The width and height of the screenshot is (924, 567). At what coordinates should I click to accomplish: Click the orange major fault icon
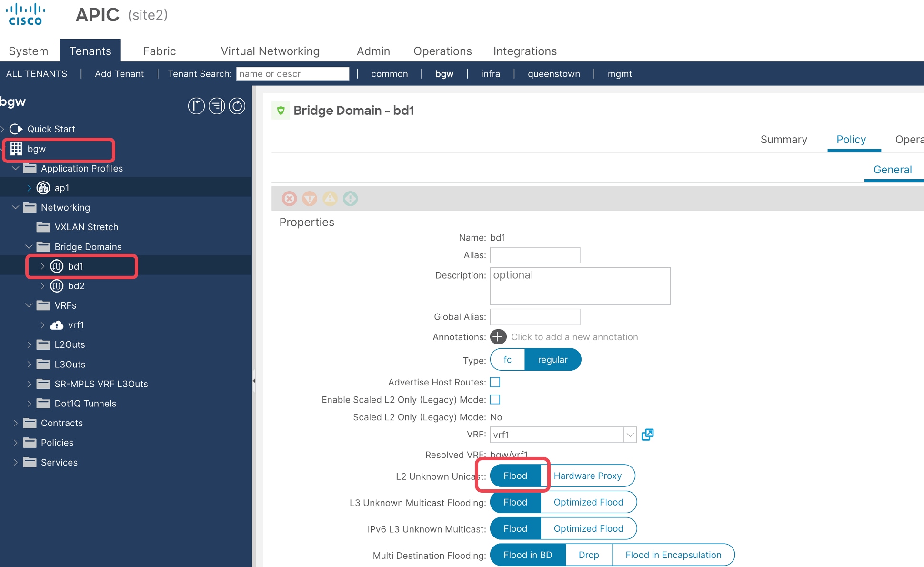tap(310, 198)
